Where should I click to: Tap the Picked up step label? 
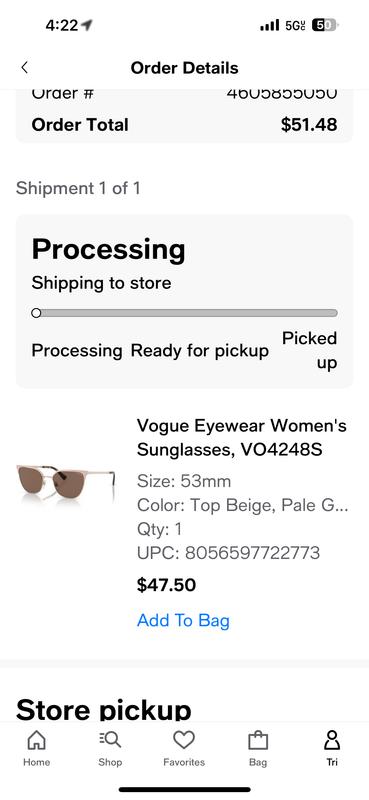point(310,351)
